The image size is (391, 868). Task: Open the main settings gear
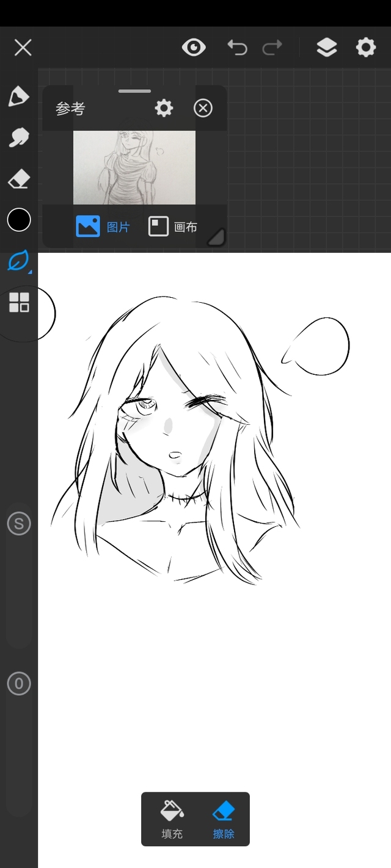point(365,47)
